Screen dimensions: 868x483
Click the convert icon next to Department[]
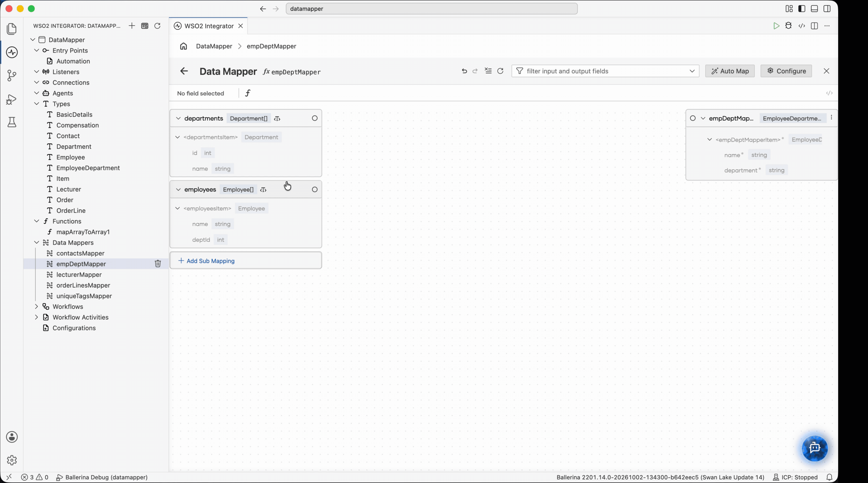pos(277,119)
